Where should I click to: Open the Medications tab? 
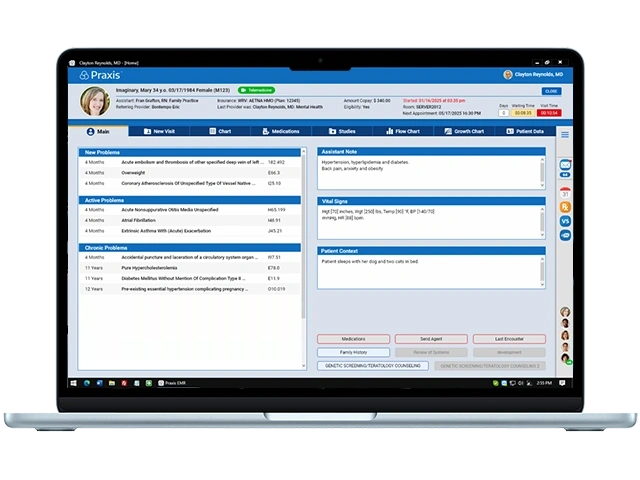279,131
